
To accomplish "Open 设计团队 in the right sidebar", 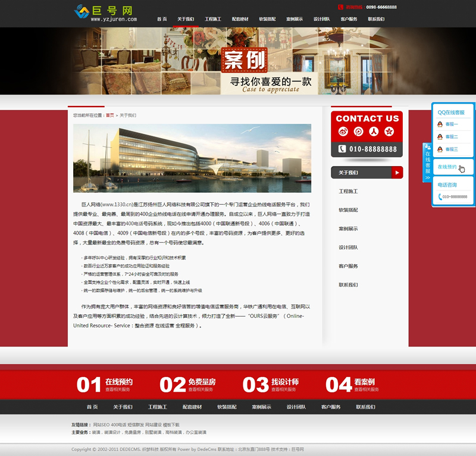I will tap(348, 247).
